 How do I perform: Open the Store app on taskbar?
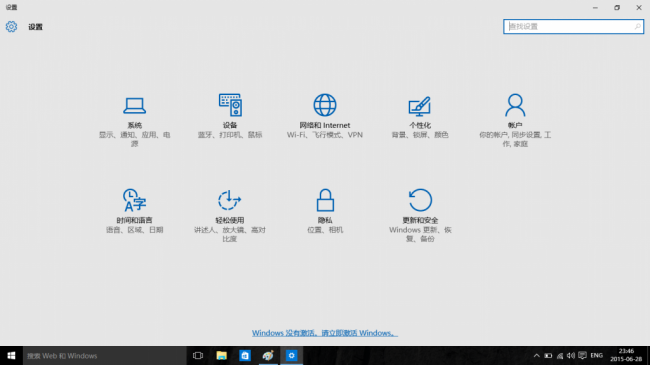click(x=245, y=355)
